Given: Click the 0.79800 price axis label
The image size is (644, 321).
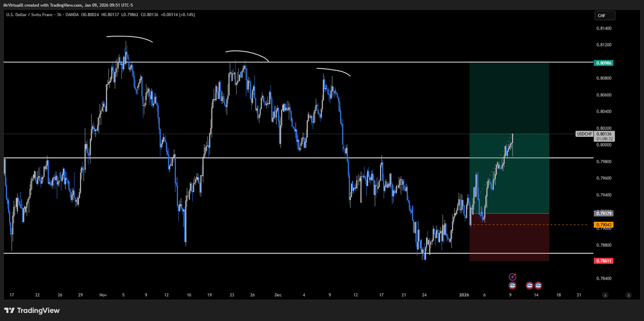Looking at the screenshot, I should point(604,161).
